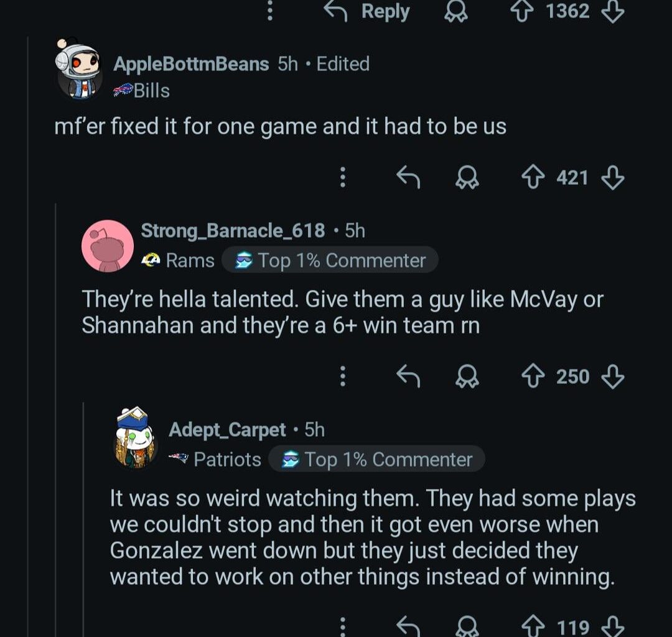Open AppleBottmBeans user profile link

[191, 64]
